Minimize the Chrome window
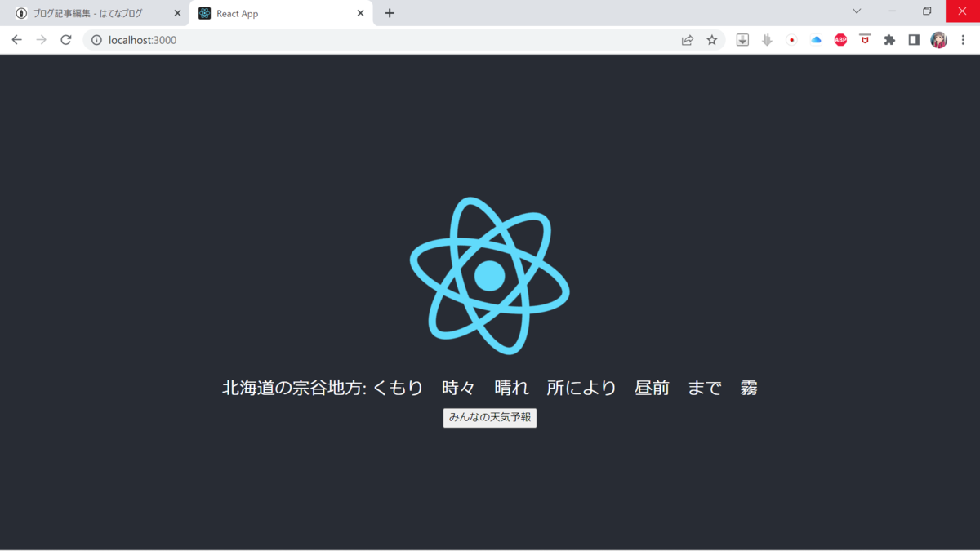 click(x=892, y=11)
